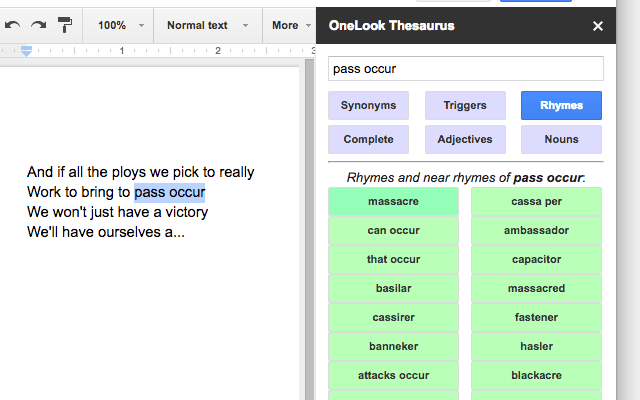Insert the rhyme "massacre"
The width and height of the screenshot is (640, 400).
[x=393, y=202]
